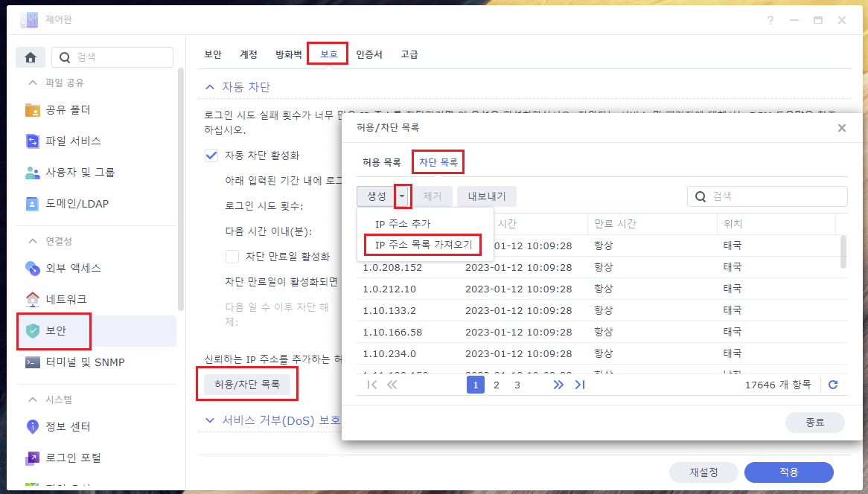This screenshot has width=868, height=494.
Task: Open External Access (외부 액세스) icon
Action: pos(33,268)
